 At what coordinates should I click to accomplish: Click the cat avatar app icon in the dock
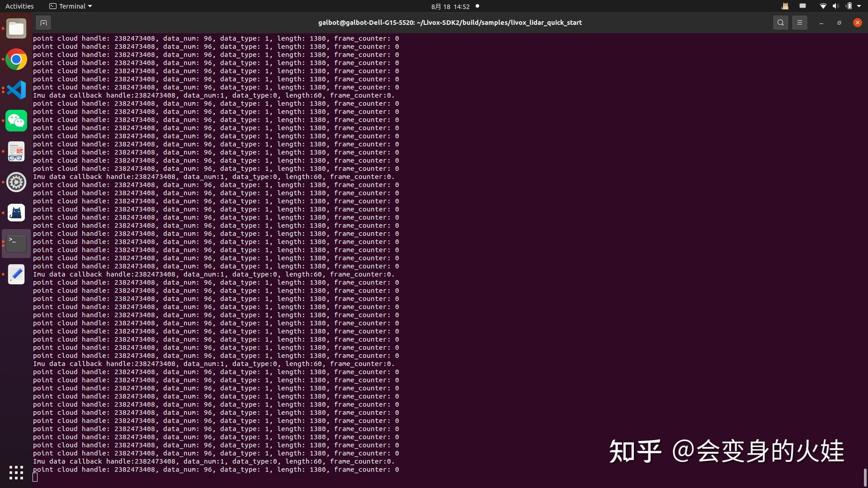click(16, 212)
